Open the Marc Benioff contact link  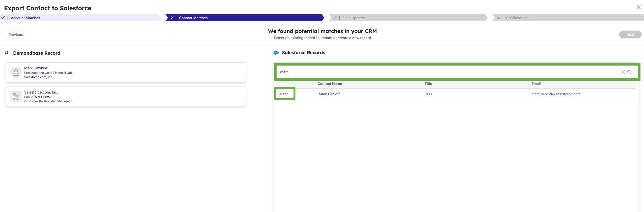(329, 94)
